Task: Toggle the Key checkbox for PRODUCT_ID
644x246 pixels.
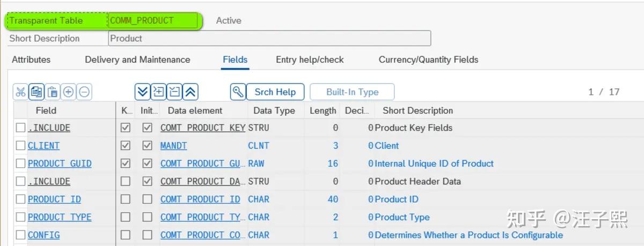Action: (126, 199)
